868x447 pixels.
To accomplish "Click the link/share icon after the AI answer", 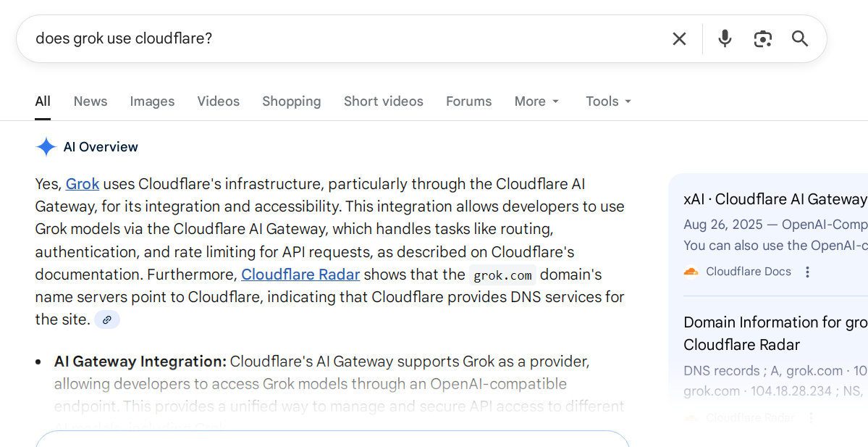I will [106, 319].
